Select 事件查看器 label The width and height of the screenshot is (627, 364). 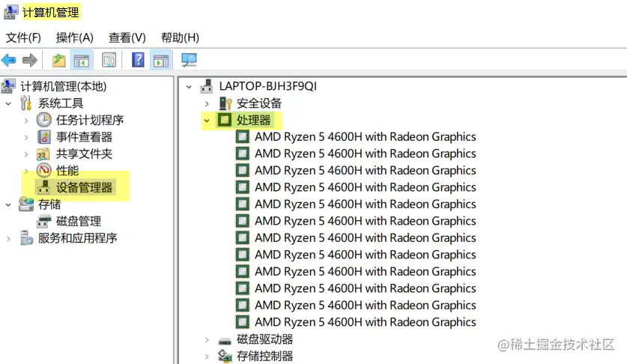pyautogui.click(x=85, y=137)
